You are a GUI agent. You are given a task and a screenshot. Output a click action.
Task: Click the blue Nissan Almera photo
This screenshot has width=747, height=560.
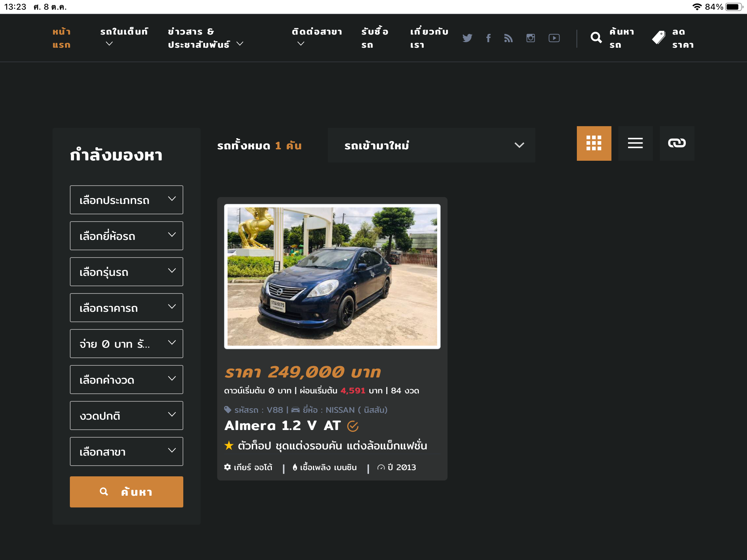332,277
